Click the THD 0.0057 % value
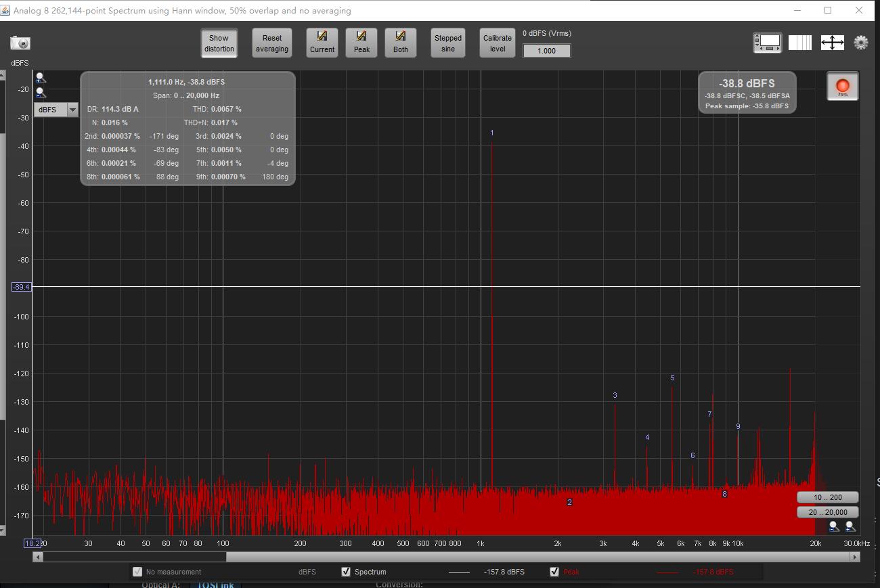880x588 pixels. coord(226,109)
